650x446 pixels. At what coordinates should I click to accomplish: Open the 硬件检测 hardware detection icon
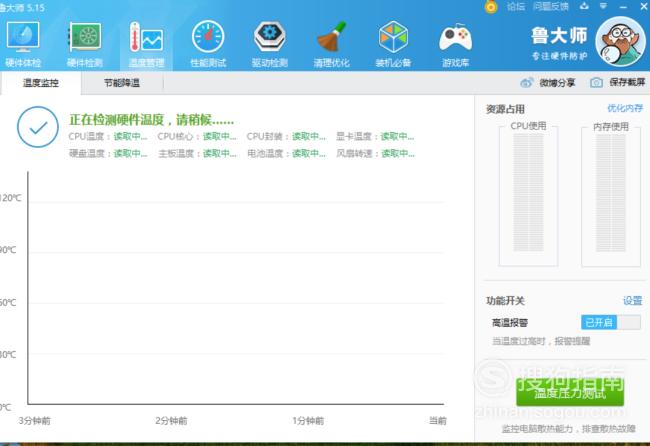[x=85, y=37]
